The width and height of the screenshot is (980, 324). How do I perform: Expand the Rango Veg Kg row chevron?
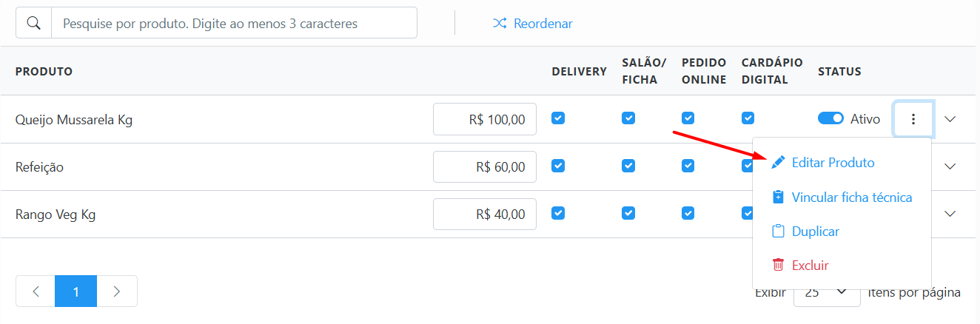coord(951,214)
